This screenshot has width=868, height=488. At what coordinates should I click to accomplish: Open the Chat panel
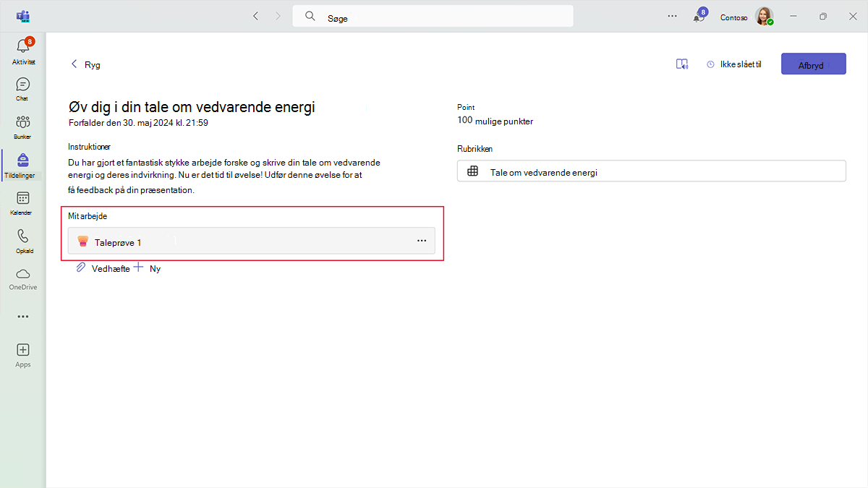tap(23, 88)
